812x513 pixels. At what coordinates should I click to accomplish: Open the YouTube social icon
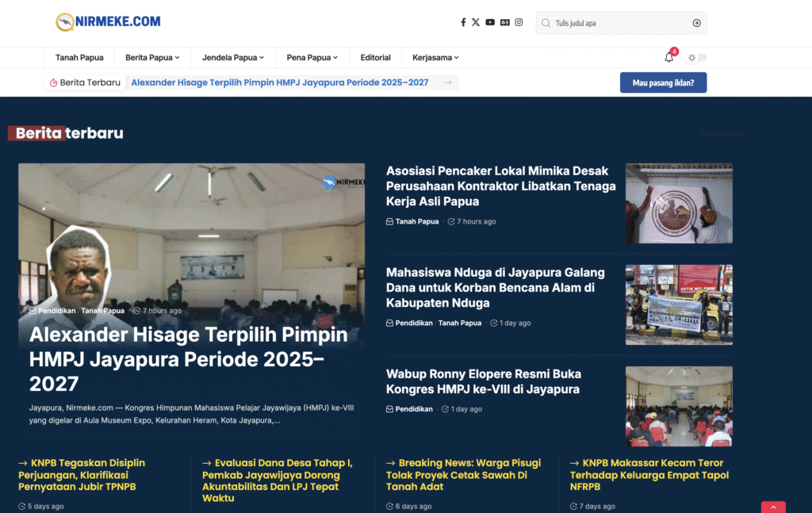coord(490,22)
